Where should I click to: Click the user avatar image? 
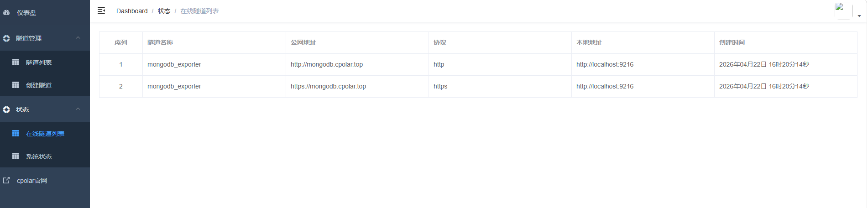(x=843, y=11)
